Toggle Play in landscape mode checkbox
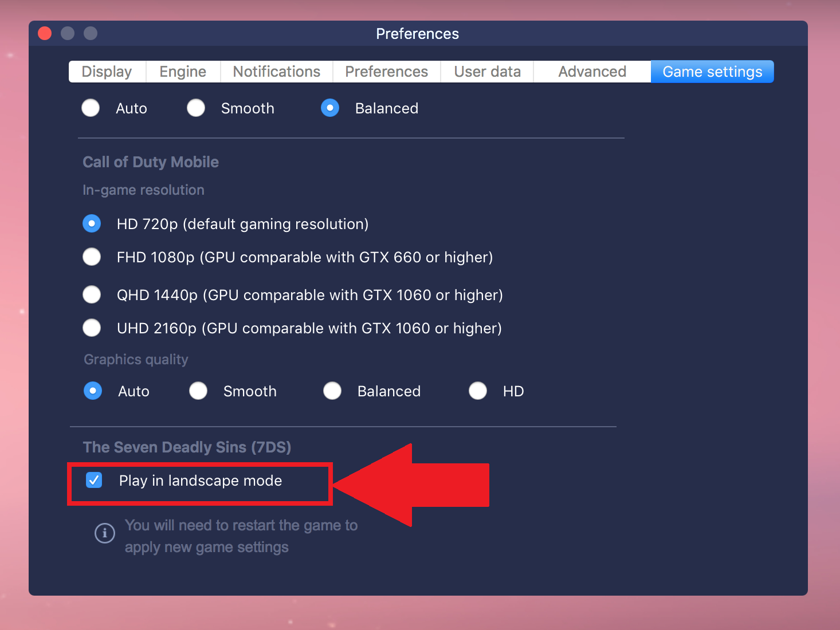Image resolution: width=840 pixels, height=630 pixels. [94, 480]
